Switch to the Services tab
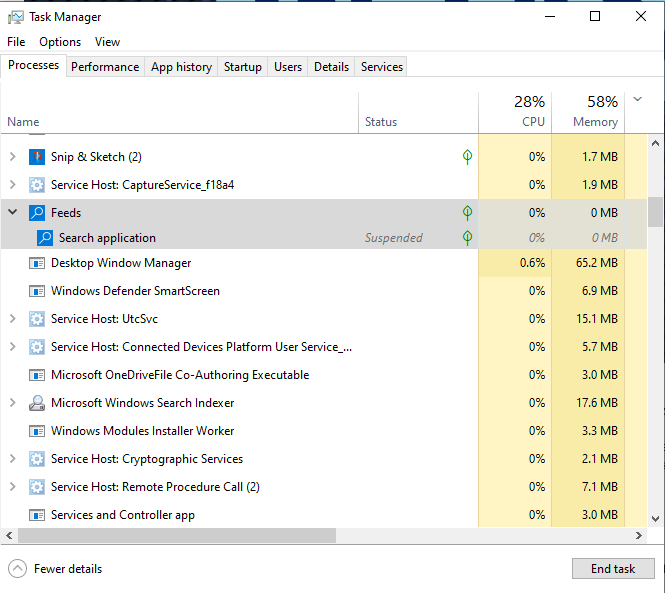The image size is (665, 593). coord(382,67)
